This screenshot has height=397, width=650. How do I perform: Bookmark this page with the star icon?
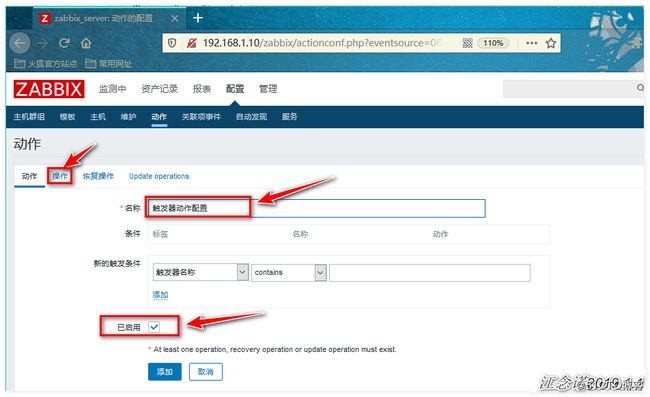tap(551, 43)
